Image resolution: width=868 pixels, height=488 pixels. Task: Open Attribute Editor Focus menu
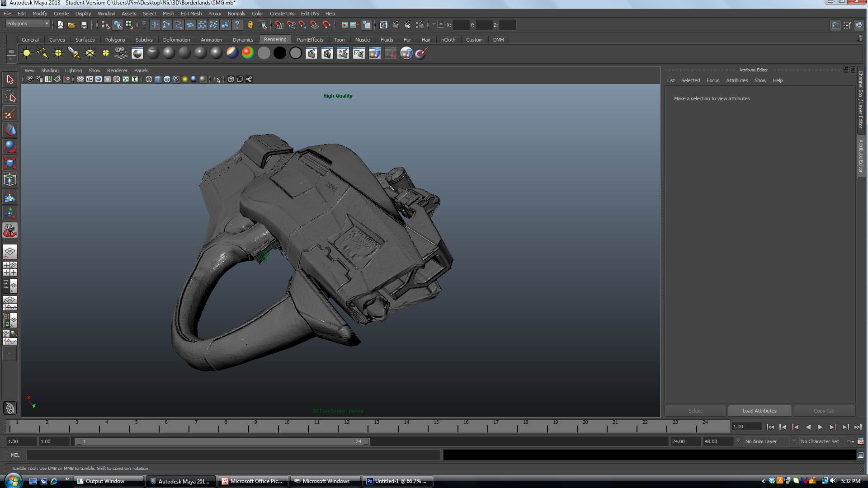pos(713,80)
